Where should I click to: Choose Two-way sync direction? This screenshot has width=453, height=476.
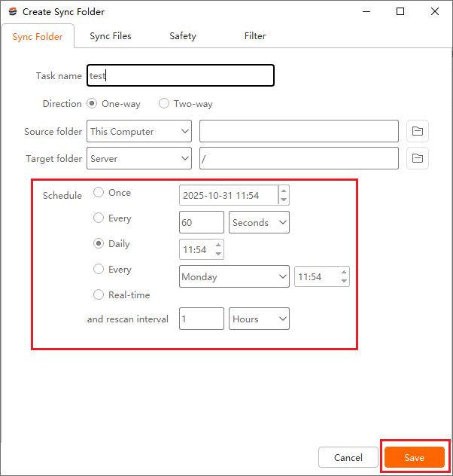[164, 104]
